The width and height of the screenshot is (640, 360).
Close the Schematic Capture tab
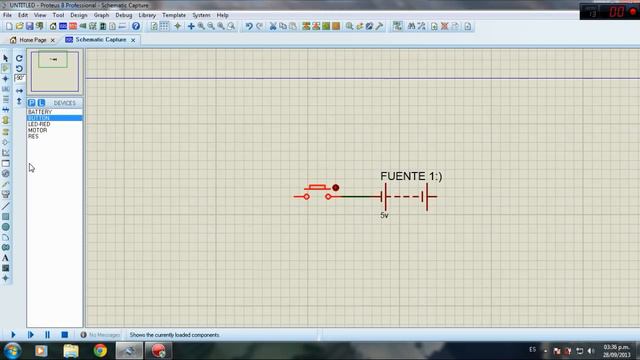133,40
